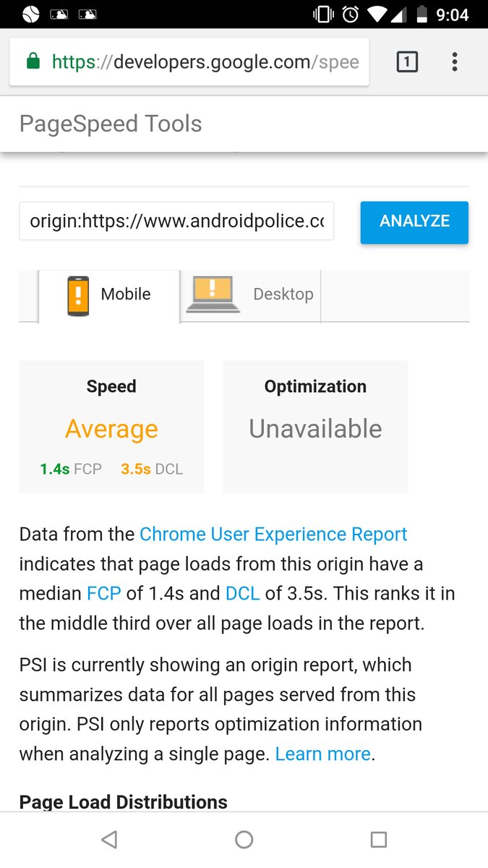Tap the Learn more link
The width and height of the screenshot is (488, 868).
click(322, 754)
